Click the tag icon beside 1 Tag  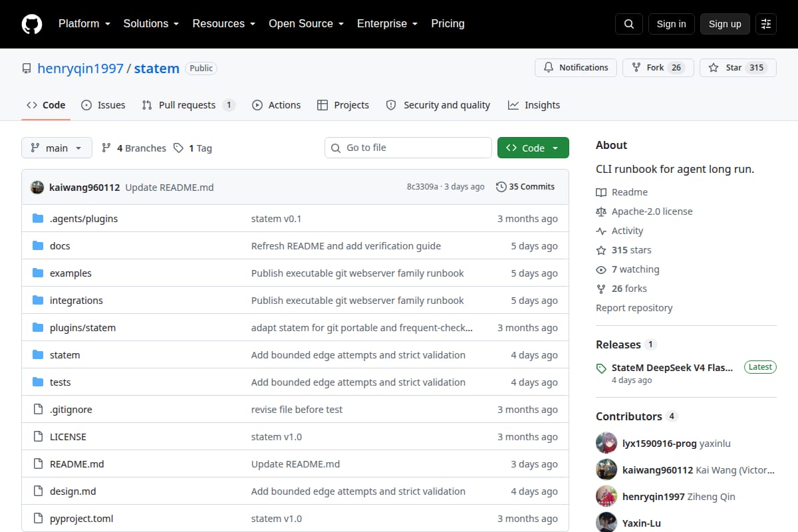pyautogui.click(x=178, y=148)
